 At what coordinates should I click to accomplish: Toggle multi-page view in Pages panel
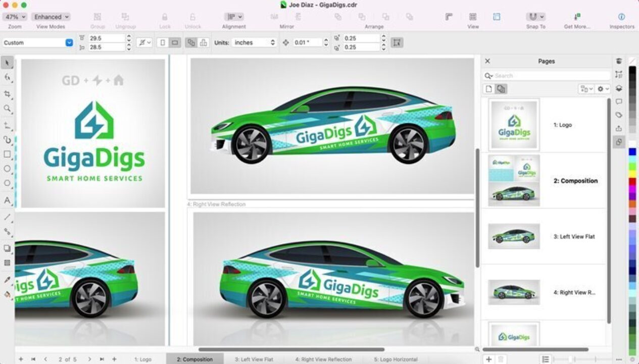click(501, 89)
